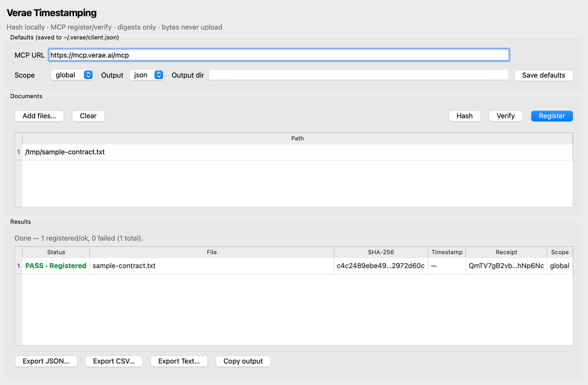Click the 'Done — 1 registered/ok' status text
The height and width of the screenshot is (385, 588).
(79, 238)
